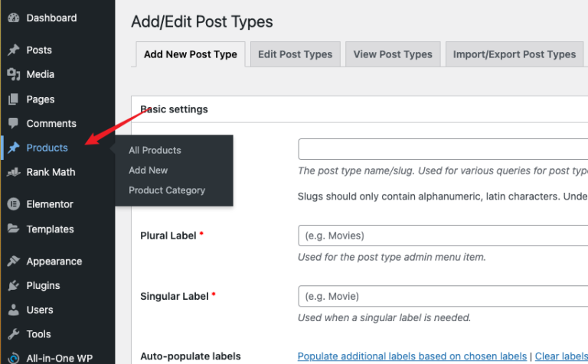The width and height of the screenshot is (588, 364).
Task: Click the Posts pushpin icon
Action: pos(13,50)
